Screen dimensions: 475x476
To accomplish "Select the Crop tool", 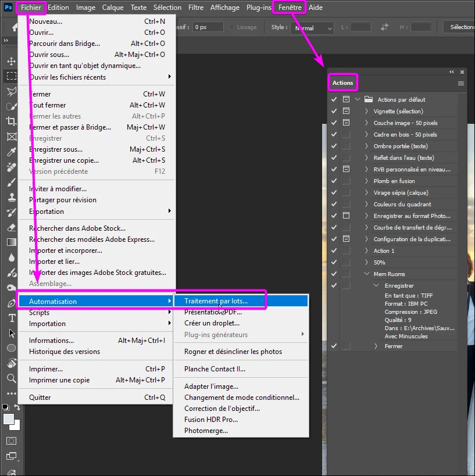I will coord(11,121).
